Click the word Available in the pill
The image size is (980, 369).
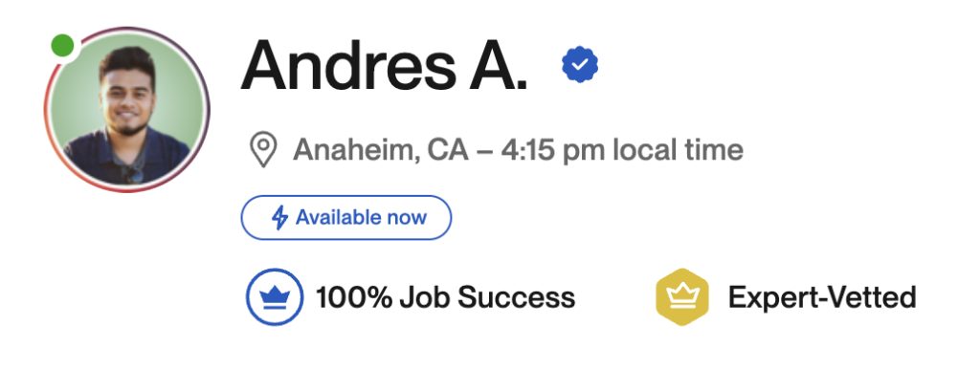(x=330, y=218)
